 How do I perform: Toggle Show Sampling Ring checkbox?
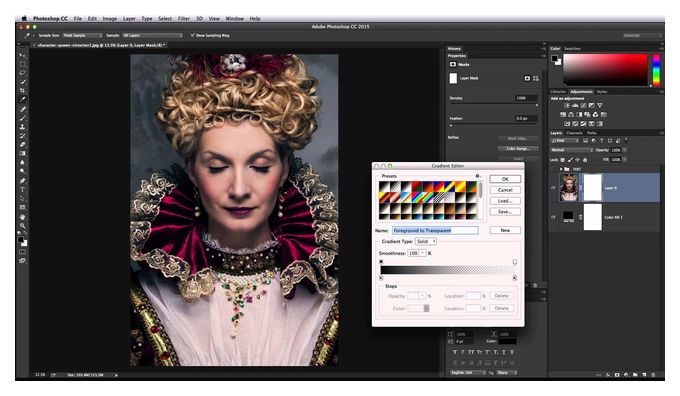point(193,35)
